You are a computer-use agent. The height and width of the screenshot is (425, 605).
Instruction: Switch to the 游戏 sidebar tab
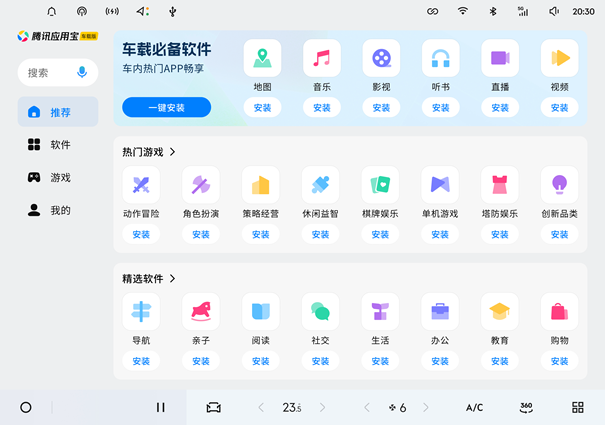coord(58,178)
